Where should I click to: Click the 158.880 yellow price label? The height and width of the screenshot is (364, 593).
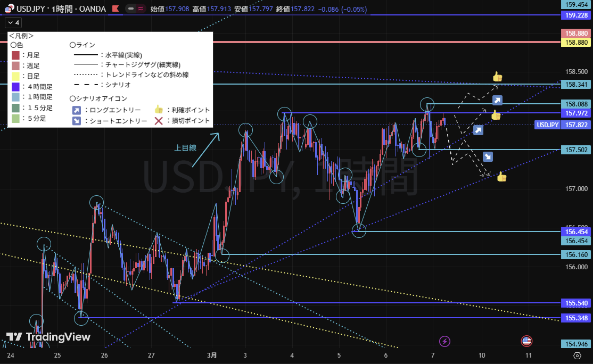[x=576, y=42]
